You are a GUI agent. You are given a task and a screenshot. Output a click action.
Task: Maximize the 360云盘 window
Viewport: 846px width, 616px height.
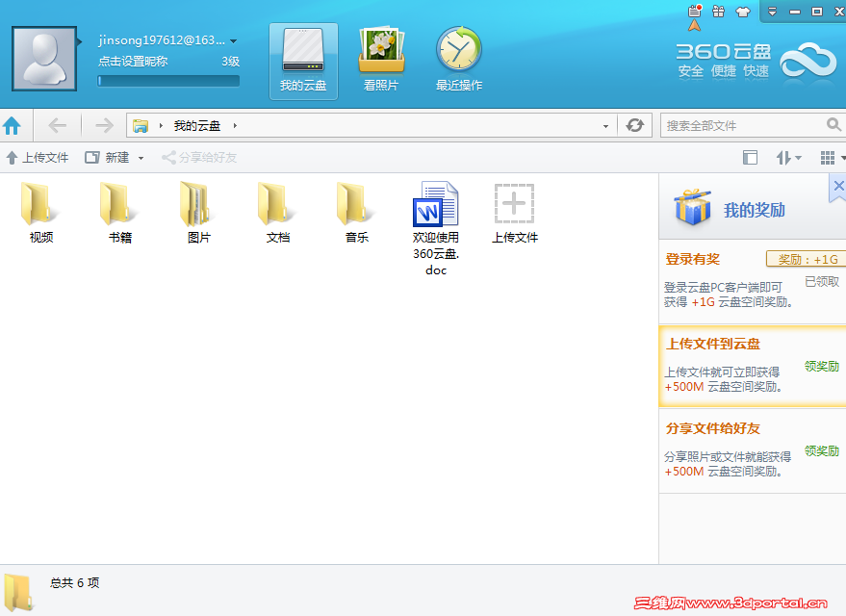[817, 12]
